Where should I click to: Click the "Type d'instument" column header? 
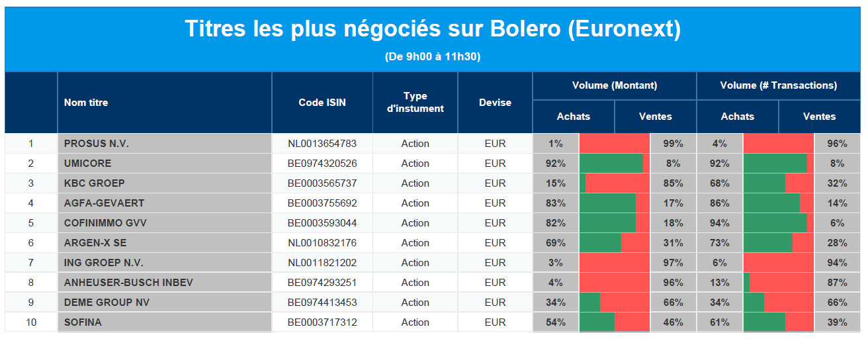415,103
